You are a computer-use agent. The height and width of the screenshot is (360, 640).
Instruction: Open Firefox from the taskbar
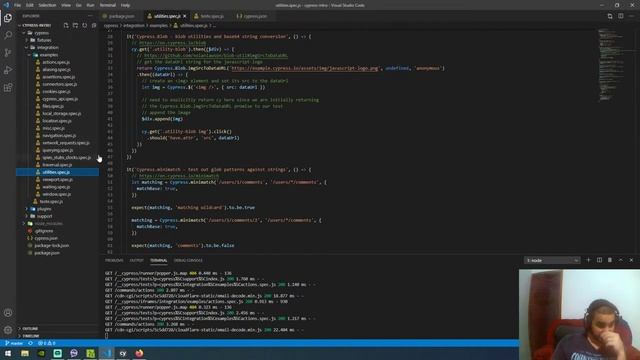139,353
